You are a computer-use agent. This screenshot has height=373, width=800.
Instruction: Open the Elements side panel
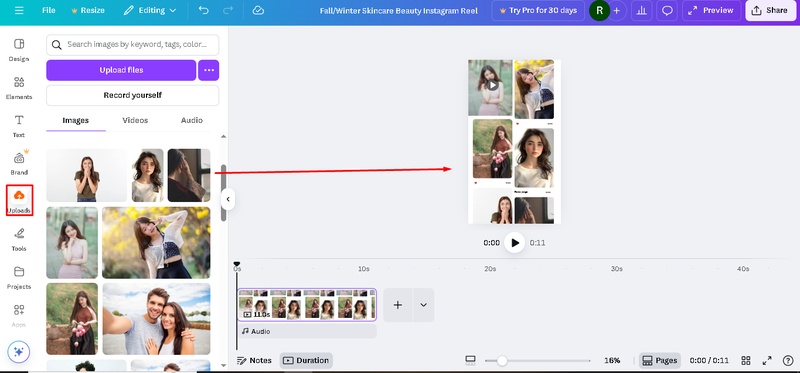(19, 88)
